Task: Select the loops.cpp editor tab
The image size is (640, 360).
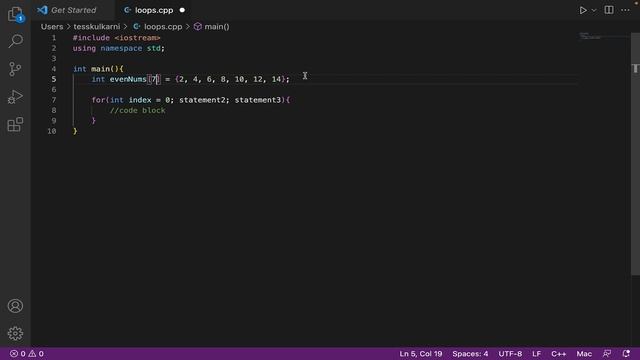Action: [154, 10]
